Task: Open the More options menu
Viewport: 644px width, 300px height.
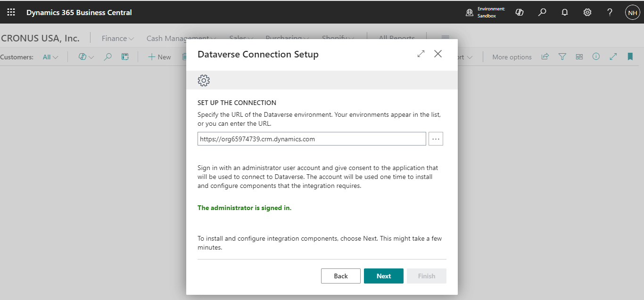Action: 512,57
